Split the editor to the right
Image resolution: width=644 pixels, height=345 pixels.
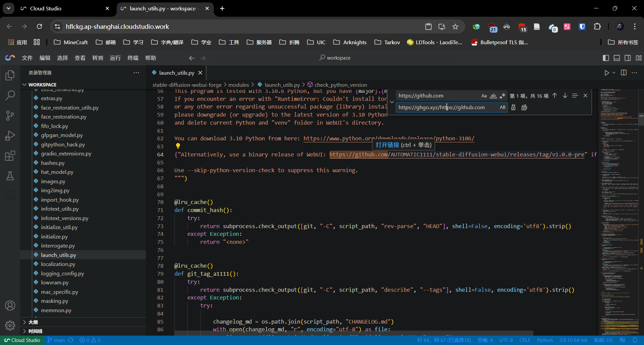pyautogui.click(x=624, y=73)
